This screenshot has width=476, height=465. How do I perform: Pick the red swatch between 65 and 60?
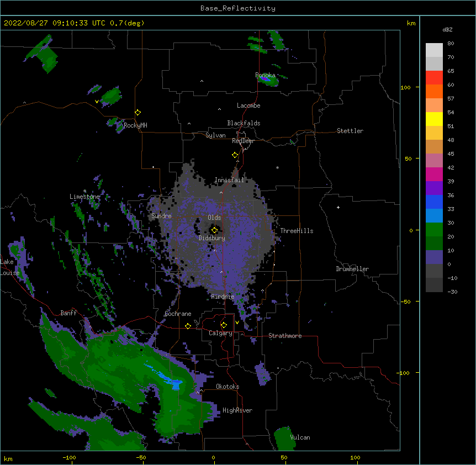(434, 78)
